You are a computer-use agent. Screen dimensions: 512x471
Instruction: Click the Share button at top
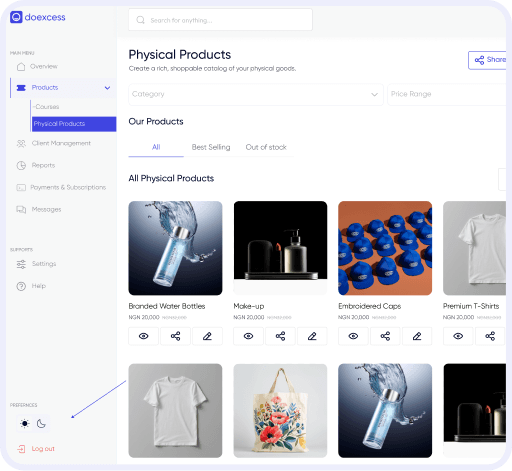coord(487,60)
